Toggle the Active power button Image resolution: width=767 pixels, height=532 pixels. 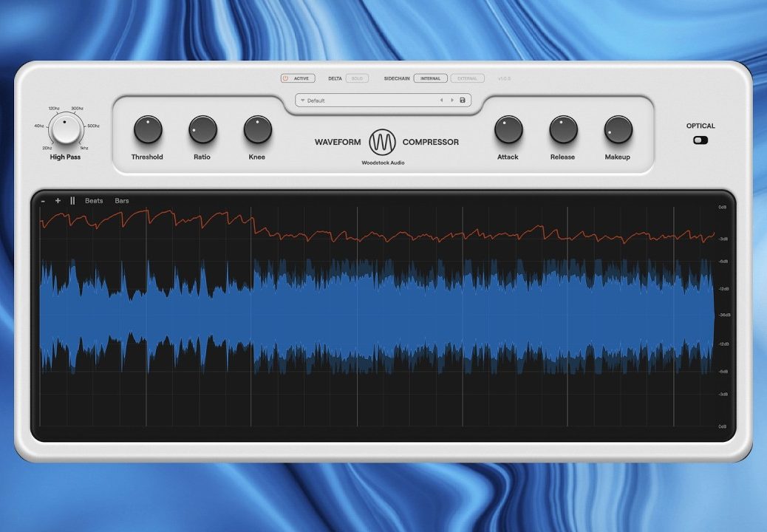(x=297, y=78)
